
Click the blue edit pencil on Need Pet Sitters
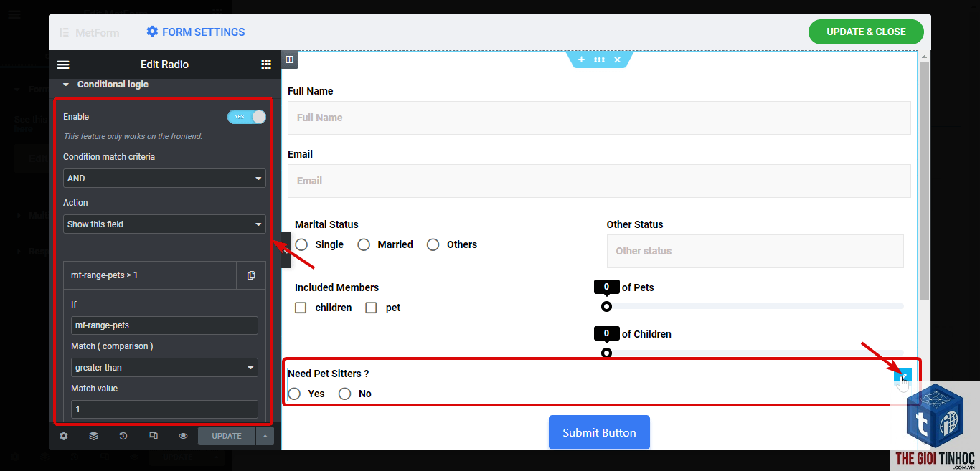click(903, 376)
